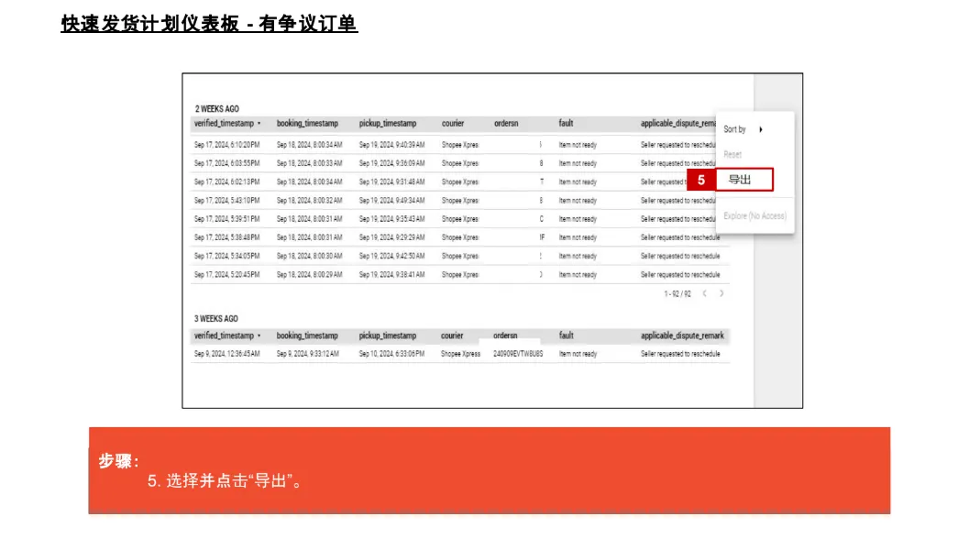Viewport: 980px width, 550px height.
Task: Select pickup cell 'Sep 19, 2024, 9:38:41 AM'
Action: (x=391, y=275)
